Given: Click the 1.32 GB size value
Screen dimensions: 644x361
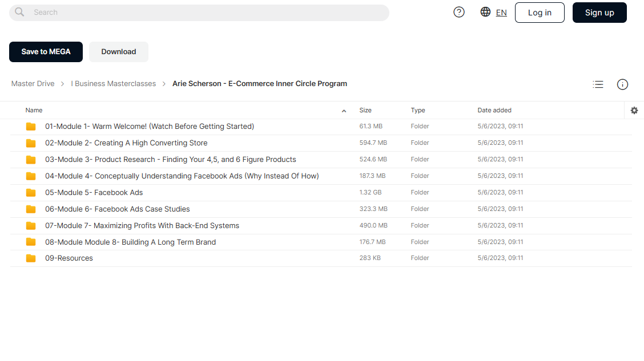Looking at the screenshot, I should pyautogui.click(x=370, y=192).
